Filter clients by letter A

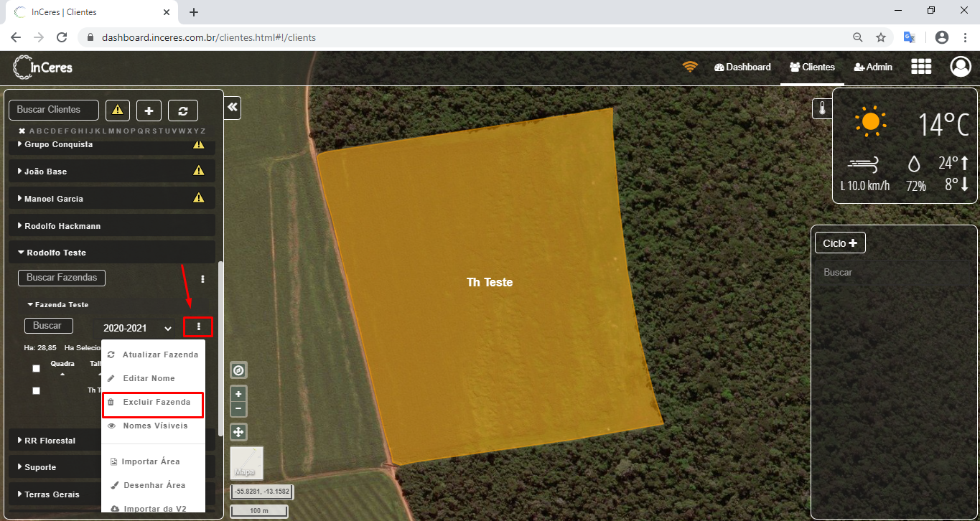coord(32,131)
